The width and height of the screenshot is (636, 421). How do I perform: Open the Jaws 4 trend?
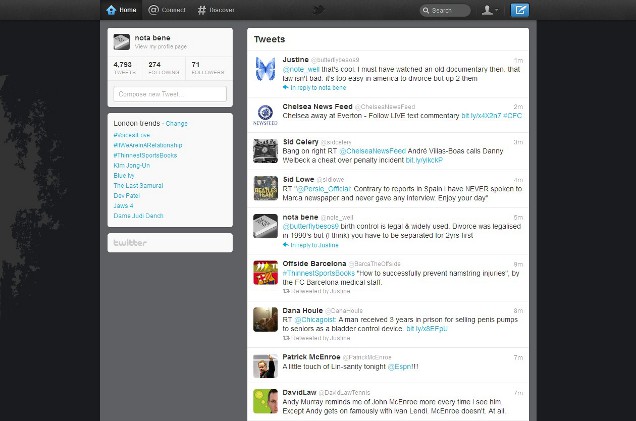(x=123, y=206)
